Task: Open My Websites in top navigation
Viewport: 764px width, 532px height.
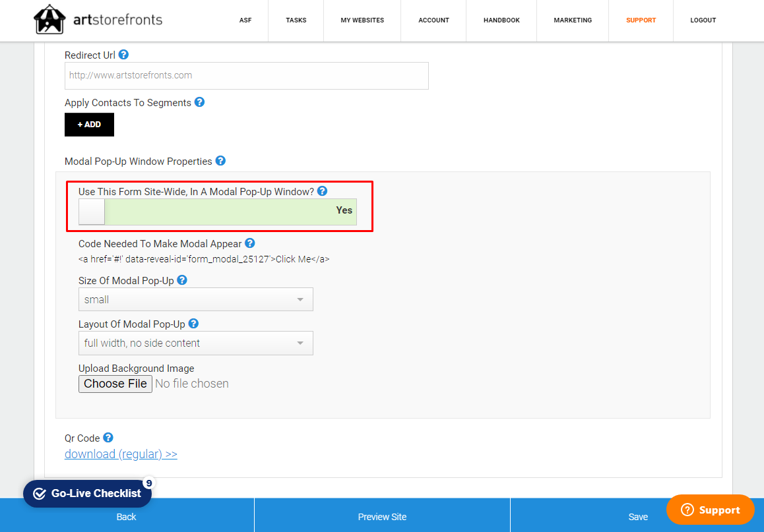Action: [362, 20]
